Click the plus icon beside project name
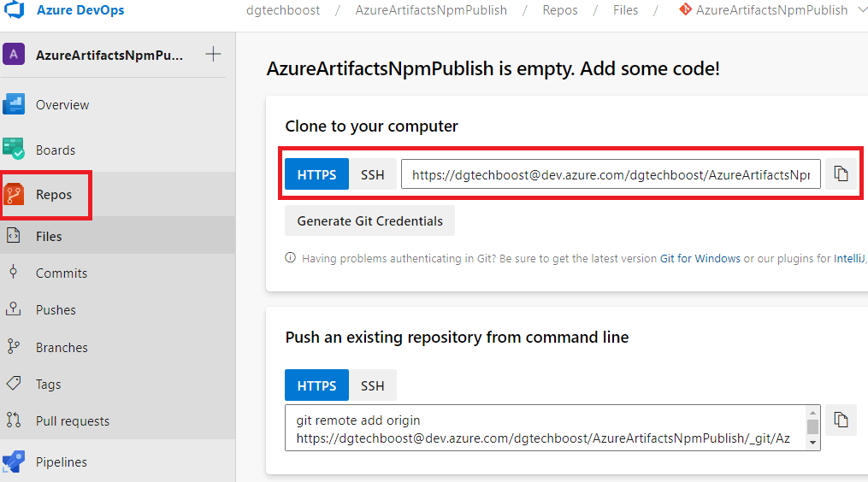This screenshot has height=482, width=868. [x=214, y=55]
